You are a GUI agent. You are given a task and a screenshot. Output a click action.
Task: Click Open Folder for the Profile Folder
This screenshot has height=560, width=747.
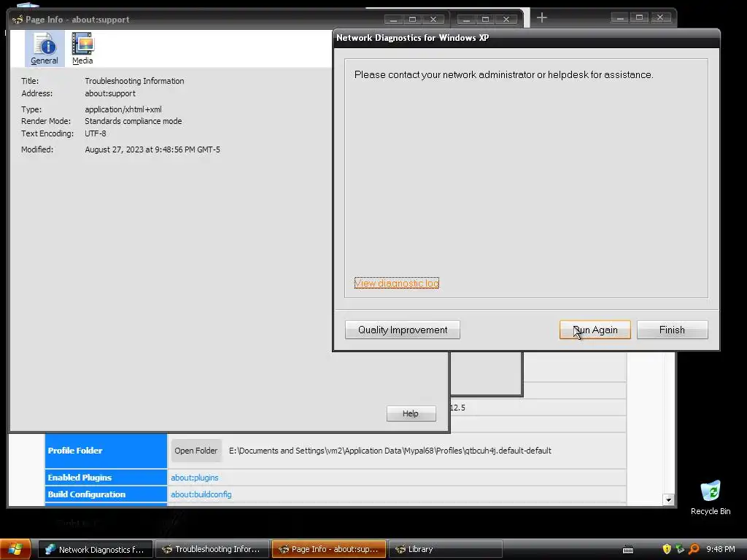[x=196, y=451]
